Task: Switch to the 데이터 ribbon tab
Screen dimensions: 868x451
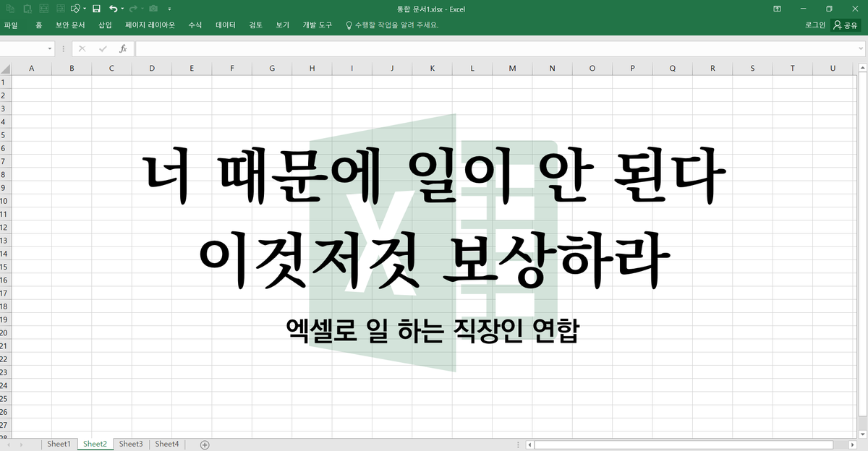Action: (x=226, y=25)
